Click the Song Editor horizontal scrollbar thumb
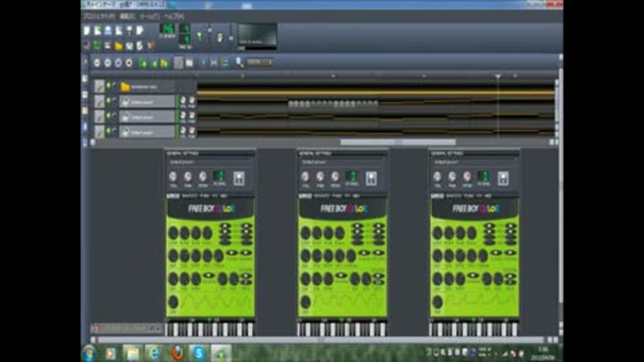Image resolution: width=644 pixels, height=362 pixels. point(398,142)
